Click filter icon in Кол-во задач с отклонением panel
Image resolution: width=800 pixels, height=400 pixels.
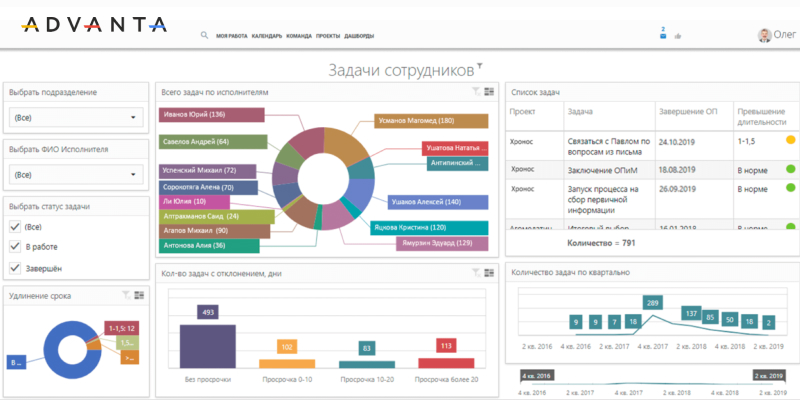pyautogui.click(x=476, y=272)
